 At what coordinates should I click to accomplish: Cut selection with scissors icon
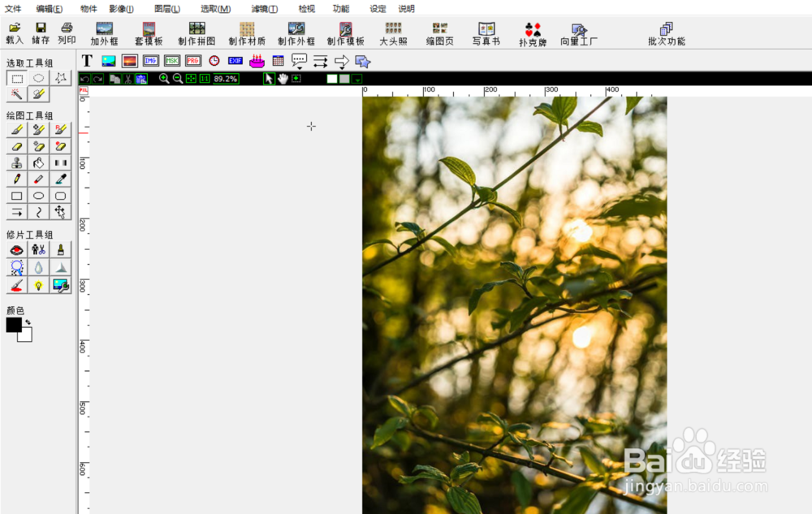128,80
